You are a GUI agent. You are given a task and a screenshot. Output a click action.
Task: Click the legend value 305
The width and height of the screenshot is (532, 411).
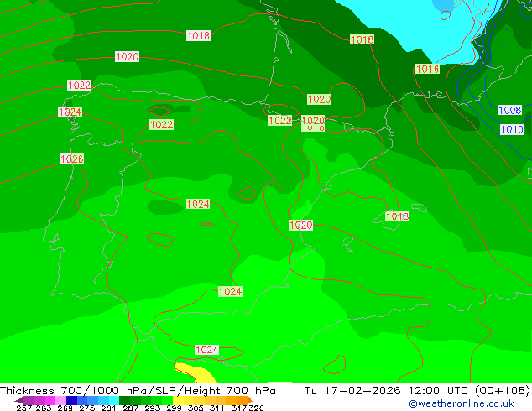(x=195, y=408)
